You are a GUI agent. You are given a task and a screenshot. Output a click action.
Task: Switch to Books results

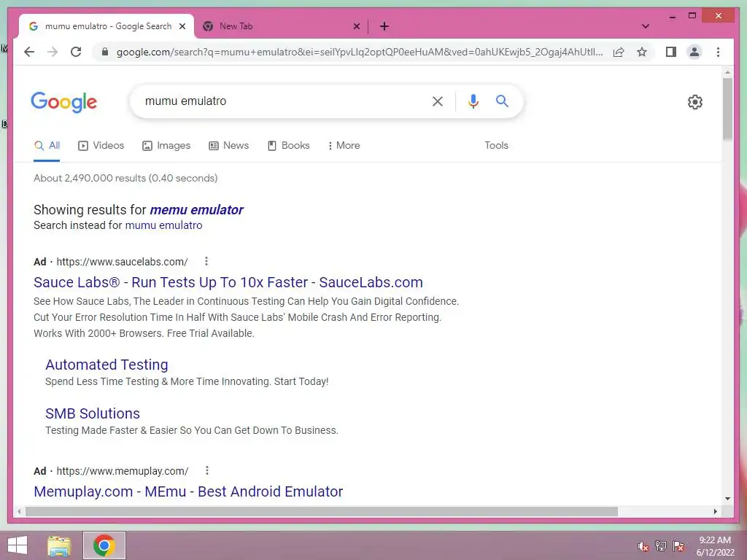289,146
